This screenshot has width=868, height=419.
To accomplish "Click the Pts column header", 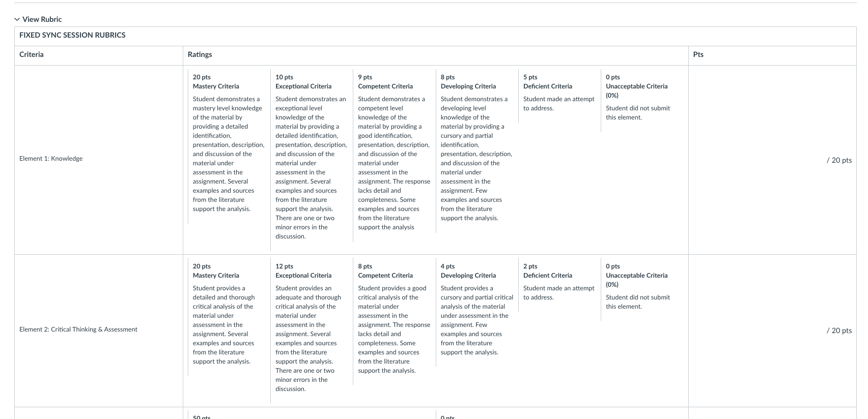I will click(698, 54).
